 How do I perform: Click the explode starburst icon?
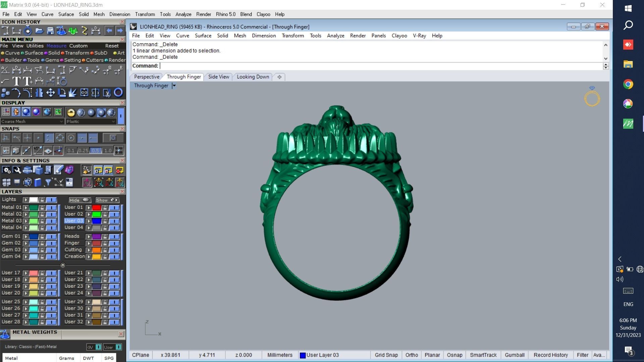73,93
